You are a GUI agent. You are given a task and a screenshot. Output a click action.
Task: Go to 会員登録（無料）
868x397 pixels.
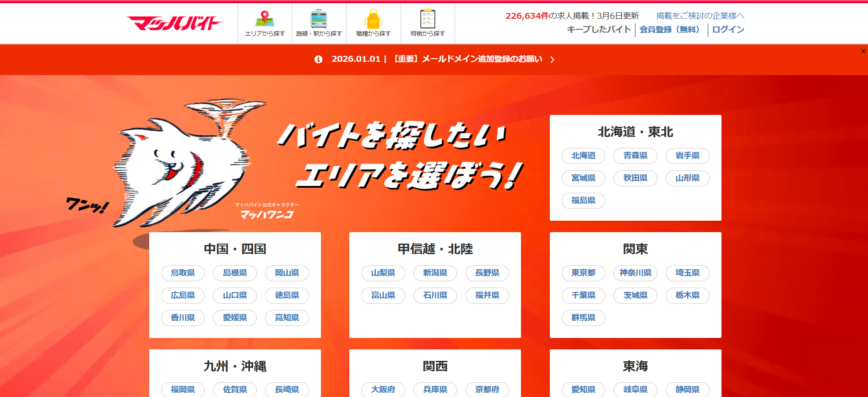click(x=671, y=30)
